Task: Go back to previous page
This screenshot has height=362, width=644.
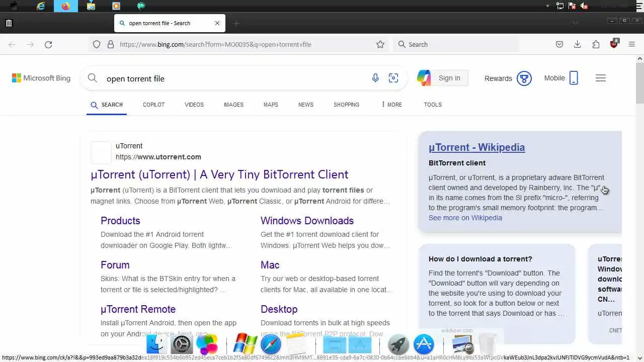Action: point(12,44)
